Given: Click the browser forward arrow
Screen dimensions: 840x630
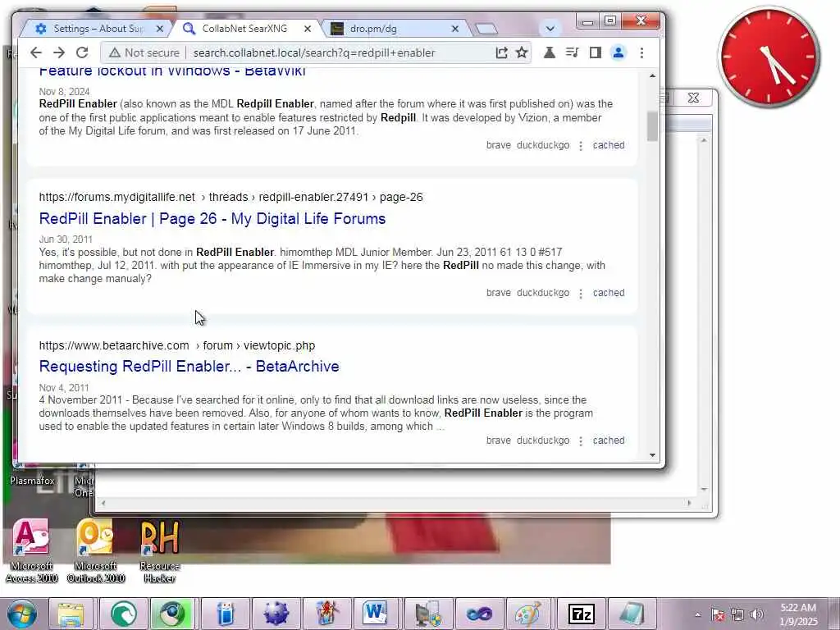Looking at the screenshot, I should point(59,52).
